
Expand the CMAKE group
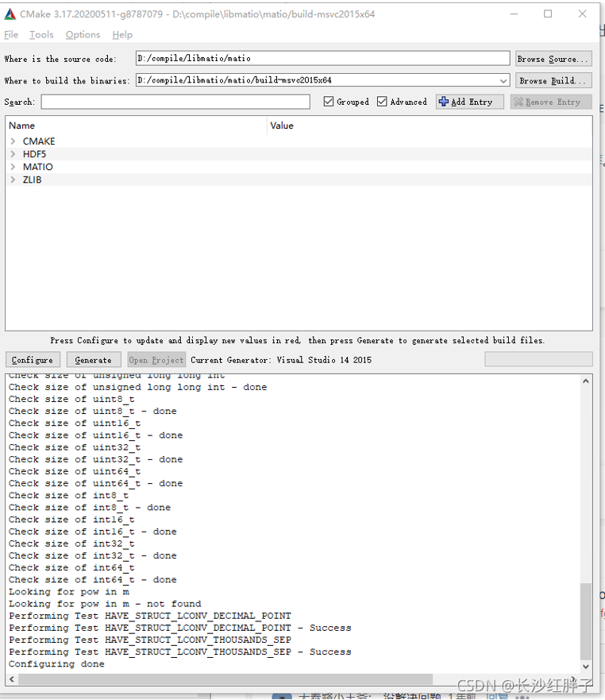click(x=13, y=141)
